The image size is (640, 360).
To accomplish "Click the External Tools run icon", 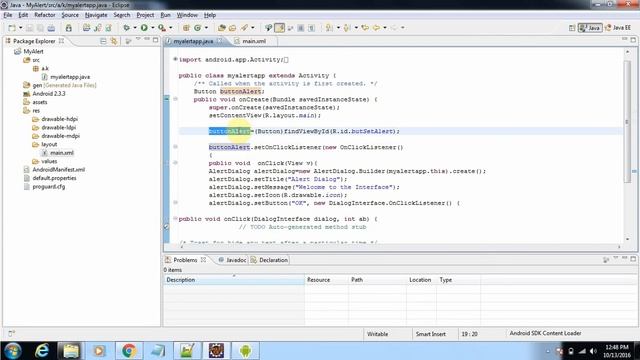I will click(x=162, y=28).
